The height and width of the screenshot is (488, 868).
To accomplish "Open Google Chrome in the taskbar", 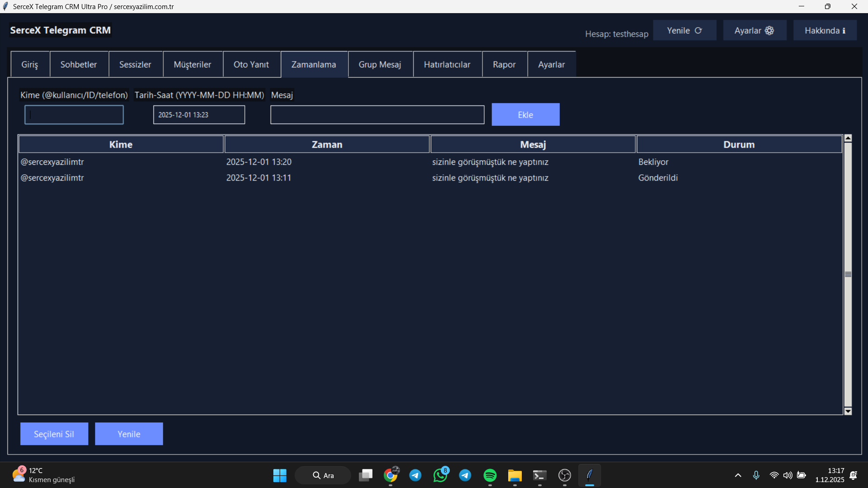I will pyautogui.click(x=391, y=475).
